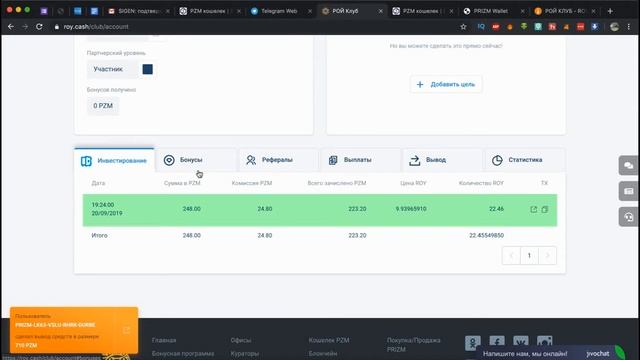Click the 22.45549850 total ROY value
This screenshot has width=640, height=360.
(487, 236)
